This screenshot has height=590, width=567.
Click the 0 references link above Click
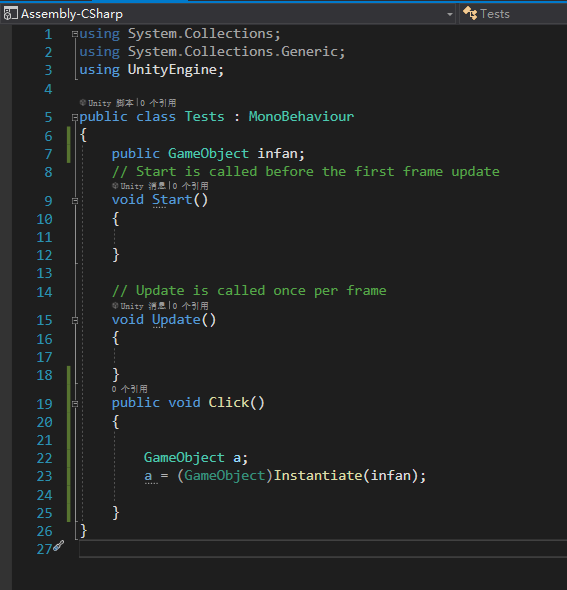129,389
